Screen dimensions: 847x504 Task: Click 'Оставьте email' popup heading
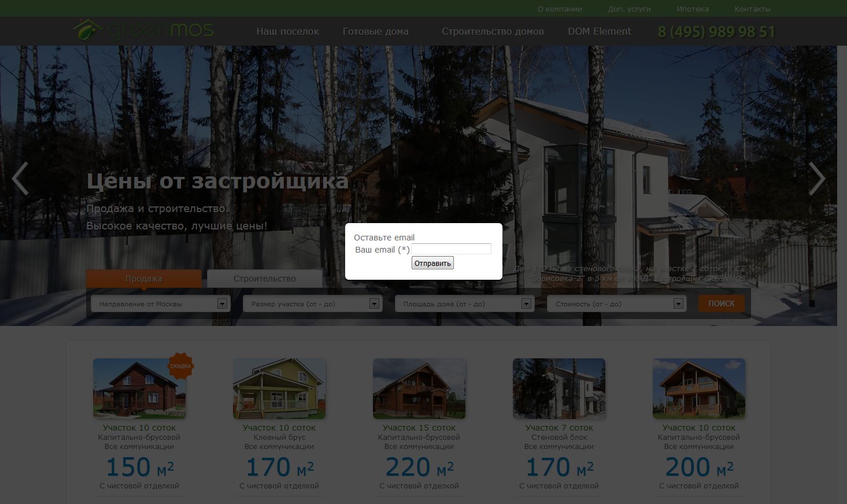pos(384,238)
